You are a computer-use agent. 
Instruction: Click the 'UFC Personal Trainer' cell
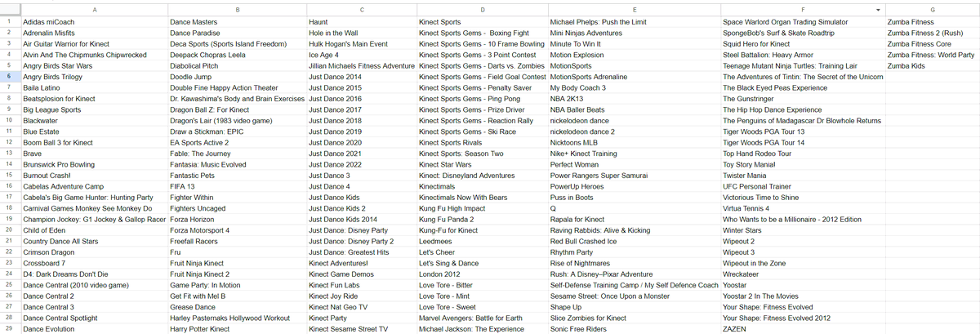(x=803, y=186)
